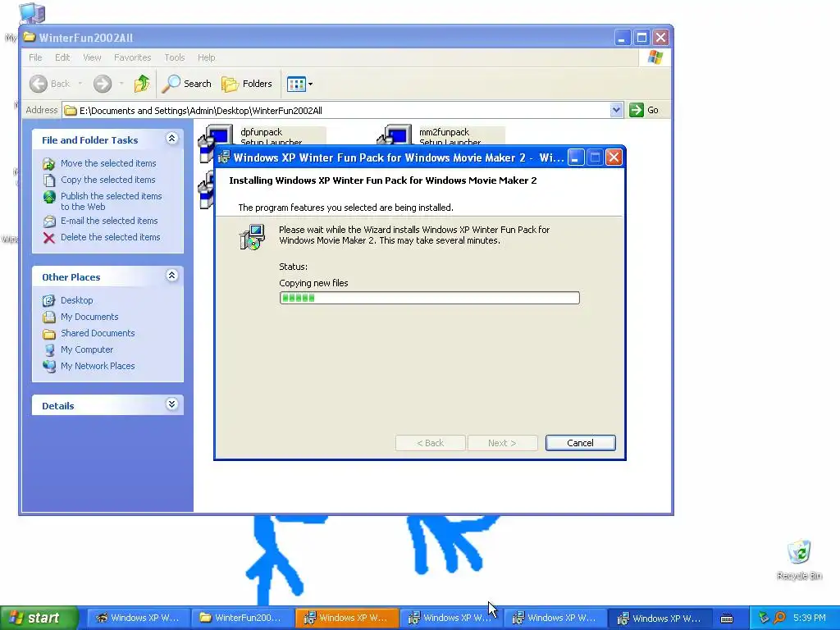Open the Help menu
Image resolution: width=840 pixels, height=630 pixels.
pyautogui.click(x=206, y=57)
